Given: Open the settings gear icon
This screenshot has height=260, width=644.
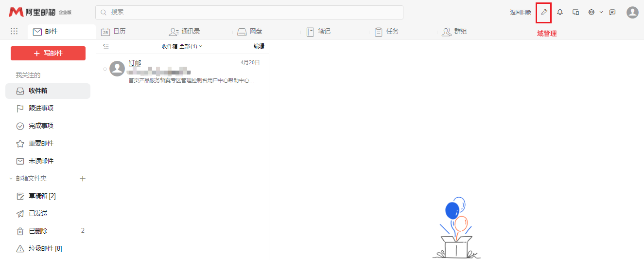Looking at the screenshot, I should tap(592, 12).
